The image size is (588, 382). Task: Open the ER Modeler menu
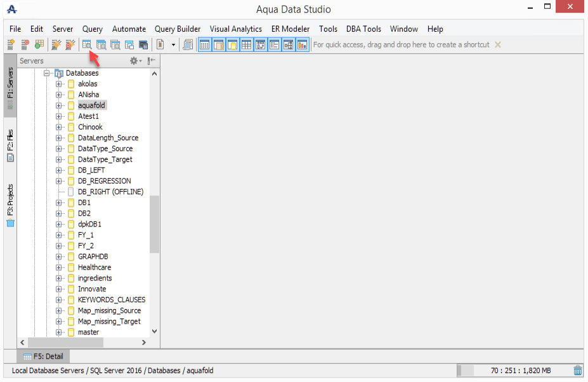coord(291,29)
